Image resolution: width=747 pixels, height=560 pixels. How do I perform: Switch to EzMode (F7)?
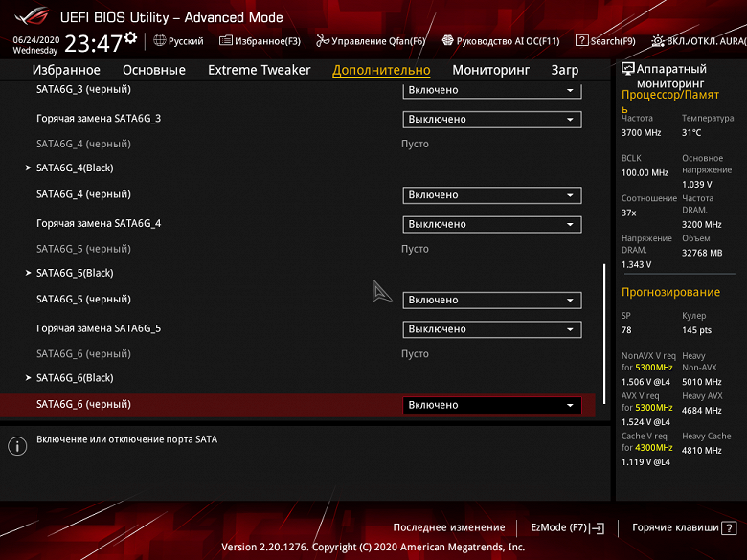(x=567, y=527)
